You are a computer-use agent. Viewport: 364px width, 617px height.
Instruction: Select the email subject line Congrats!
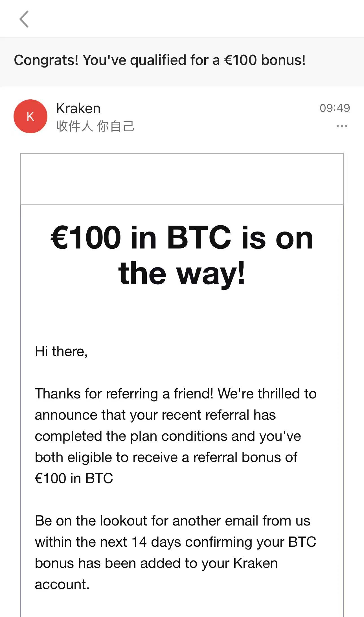tap(160, 60)
